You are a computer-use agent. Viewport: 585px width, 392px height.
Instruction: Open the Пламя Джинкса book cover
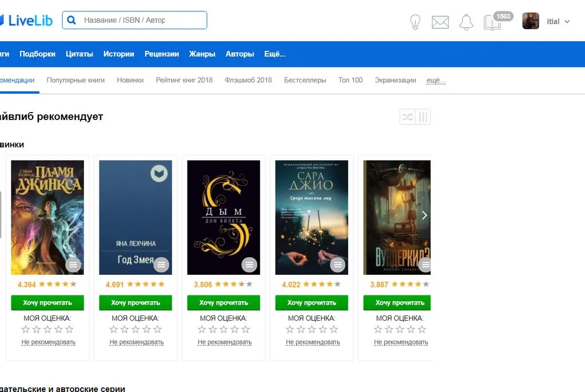click(47, 218)
